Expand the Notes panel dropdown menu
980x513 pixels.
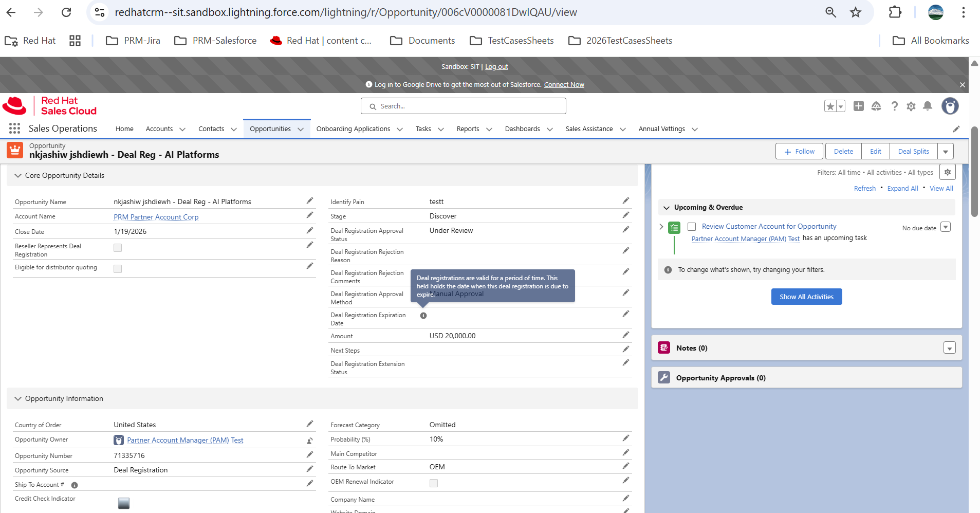(949, 348)
